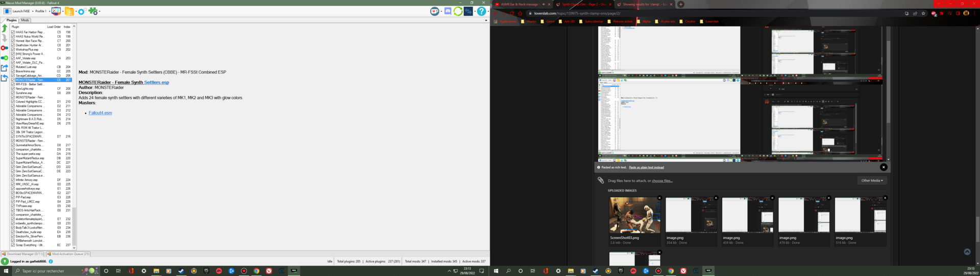Open Profile 1 dropdown arrow
This screenshot has width=980, height=276.
pos(48,11)
